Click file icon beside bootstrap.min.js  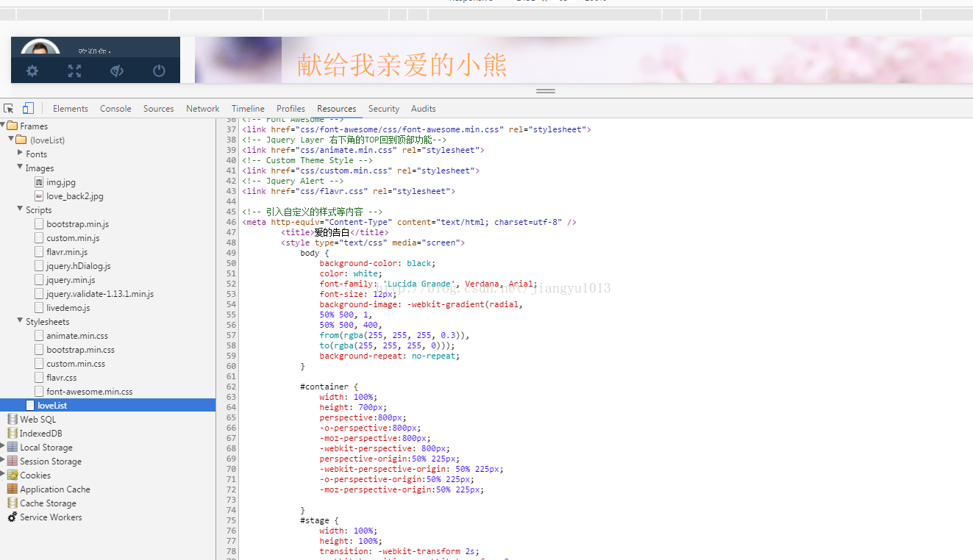(39, 223)
